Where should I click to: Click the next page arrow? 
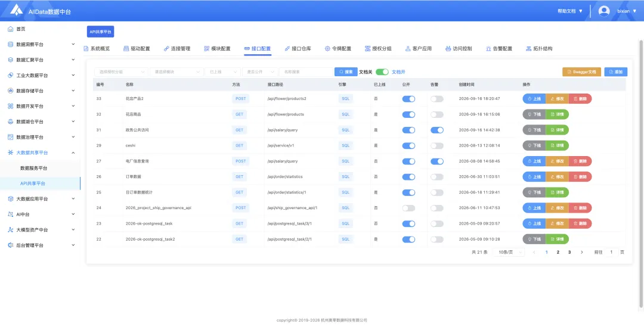(581, 253)
